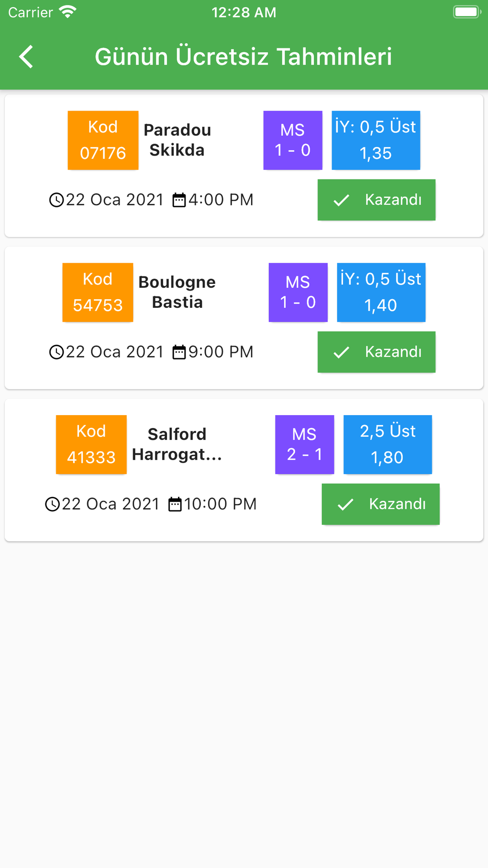Tap the back arrow in header
This screenshot has width=488, height=868.
(x=27, y=57)
